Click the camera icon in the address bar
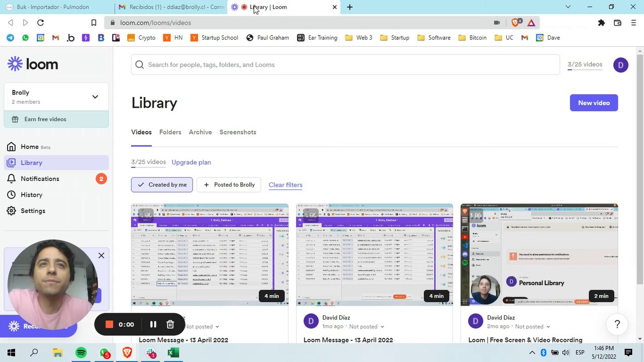Viewport: 644px width, 362px height. [x=497, y=23]
